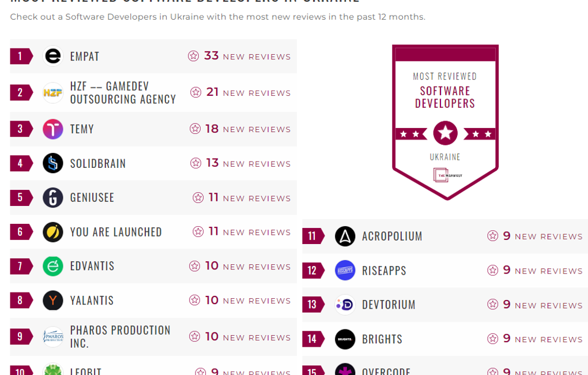Select rank 3 number marker for TEMY

tap(21, 129)
